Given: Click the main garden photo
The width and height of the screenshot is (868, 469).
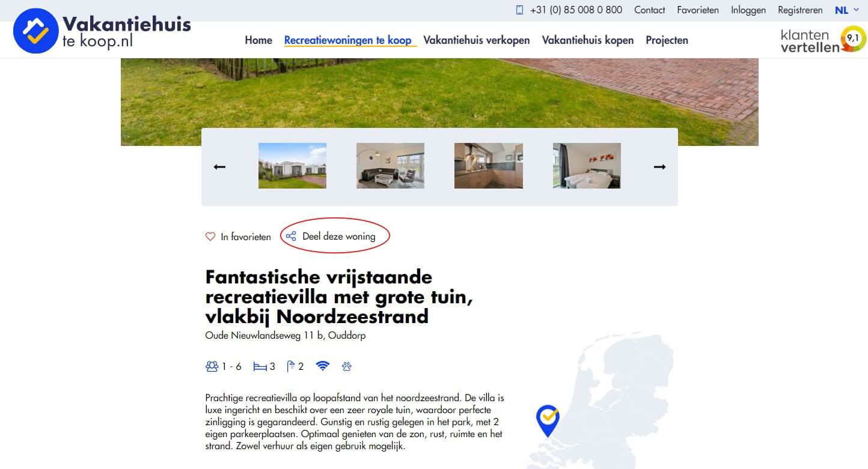Looking at the screenshot, I should pos(439,93).
